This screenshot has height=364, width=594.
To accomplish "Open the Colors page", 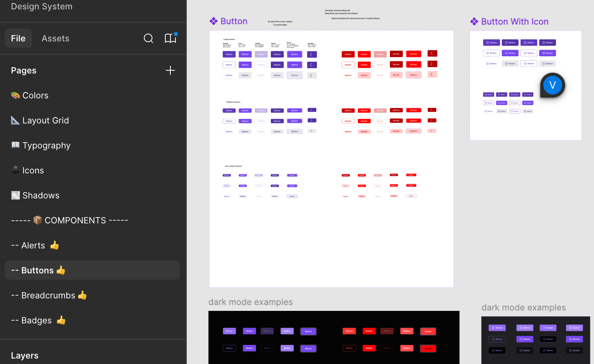I will [92, 95].
